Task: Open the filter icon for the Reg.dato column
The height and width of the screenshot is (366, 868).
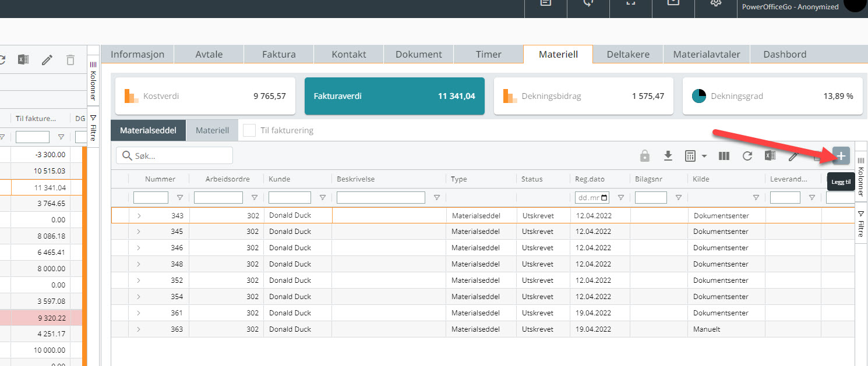Action: [620, 198]
